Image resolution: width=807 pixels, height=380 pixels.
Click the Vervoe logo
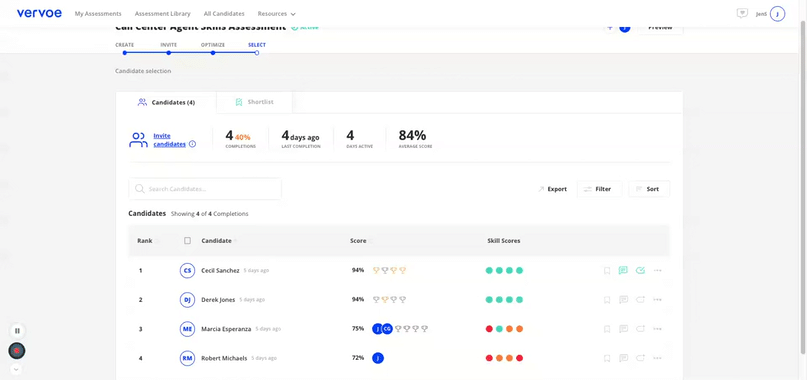pyautogui.click(x=39, y=13)
